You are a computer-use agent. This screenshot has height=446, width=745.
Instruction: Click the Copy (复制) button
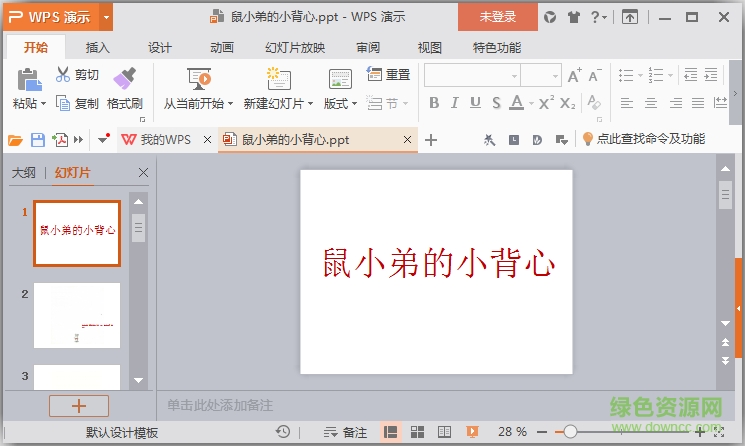(x=77, y=103)
